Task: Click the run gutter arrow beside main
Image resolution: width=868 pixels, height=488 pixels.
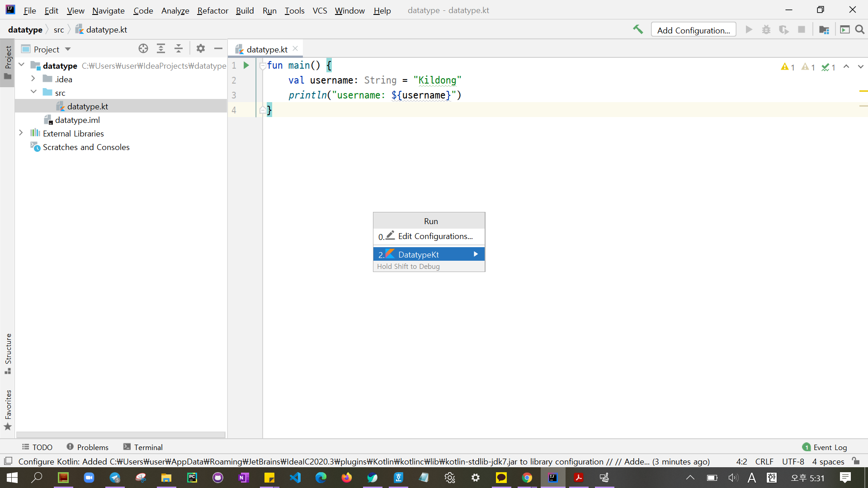Action: pyautogui.click(x=246, y=66)
